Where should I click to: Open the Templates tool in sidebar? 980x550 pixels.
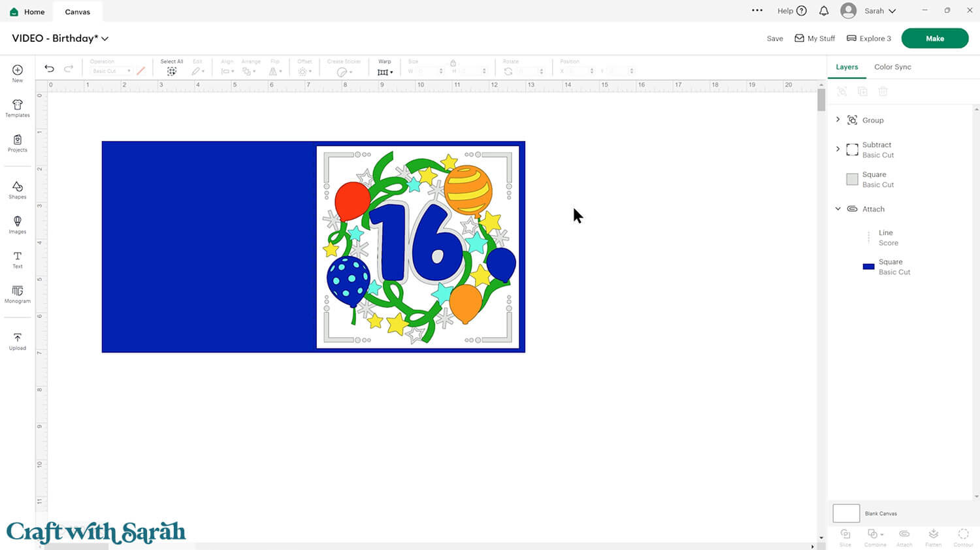coord(18,108)
